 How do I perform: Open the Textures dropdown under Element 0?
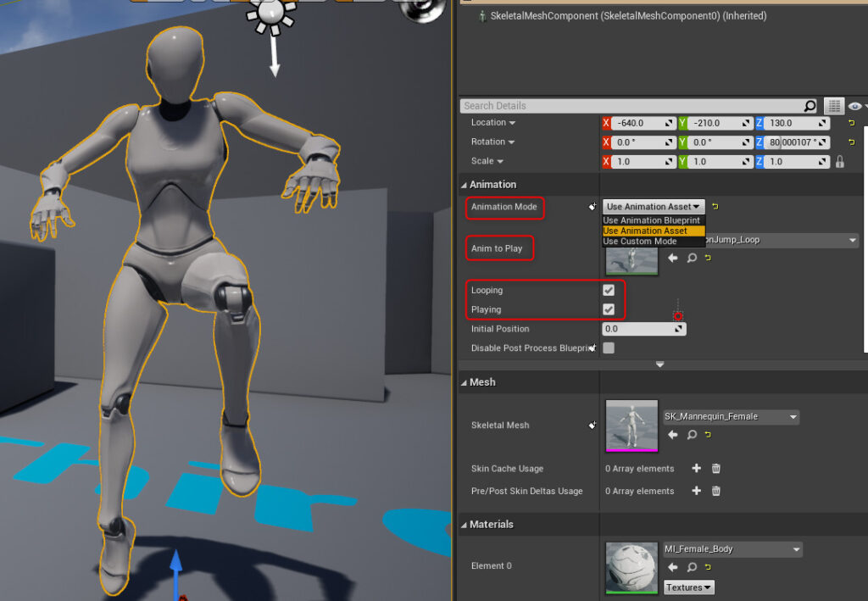[688, 587]
